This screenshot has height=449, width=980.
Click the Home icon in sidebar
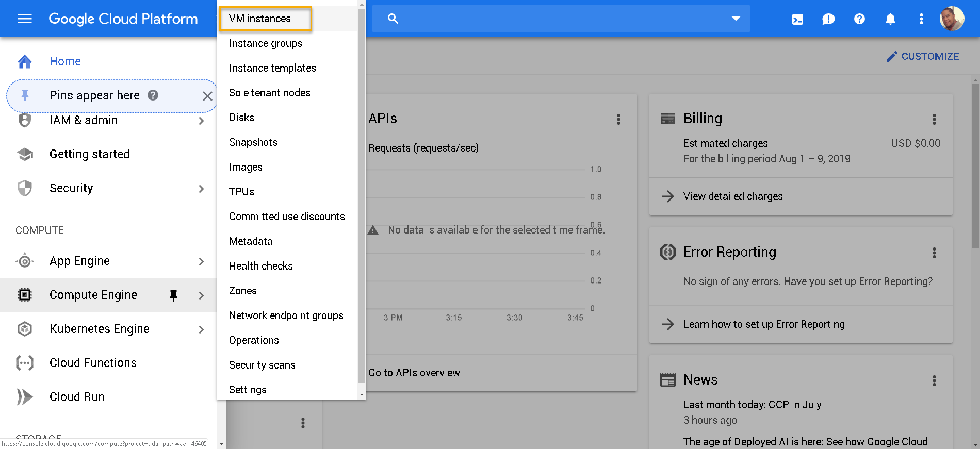[25, 61]
